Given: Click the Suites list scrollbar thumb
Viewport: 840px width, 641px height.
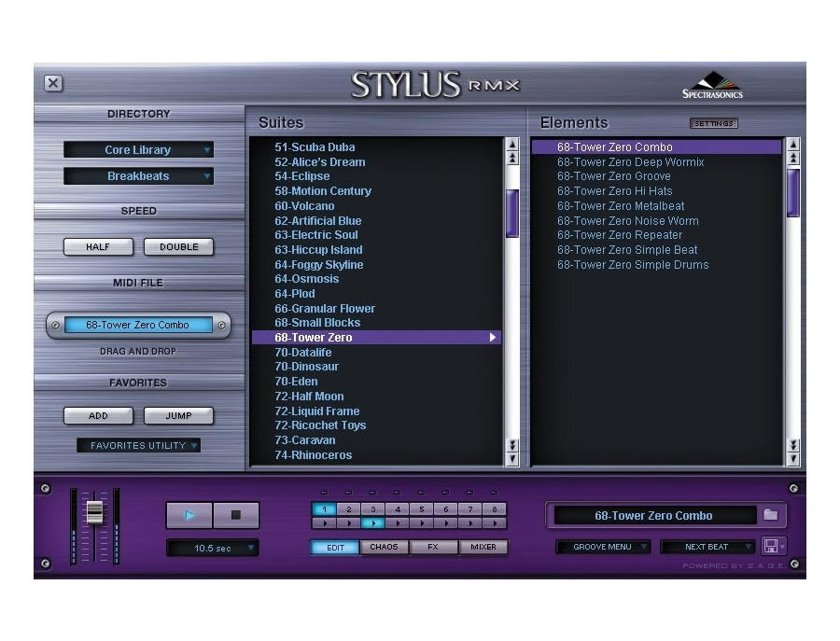Looking at the screenshot, I should tap(512, 213).
